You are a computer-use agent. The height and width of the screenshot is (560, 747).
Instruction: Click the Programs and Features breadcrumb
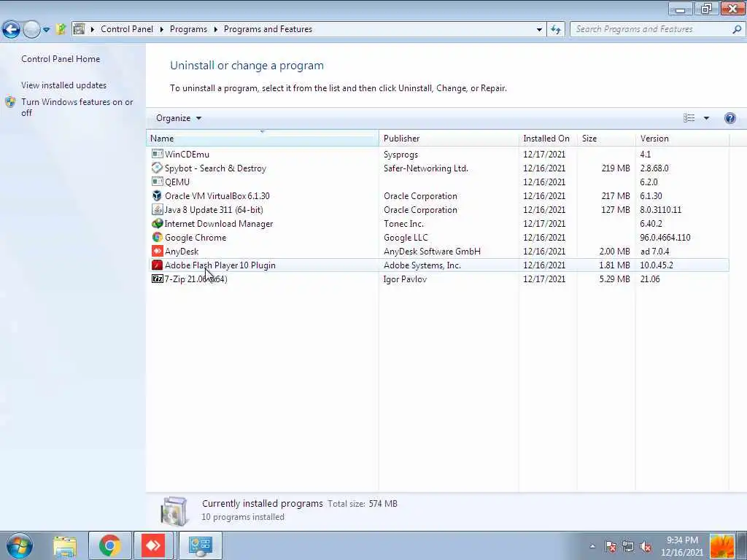[x=268, y=29]
